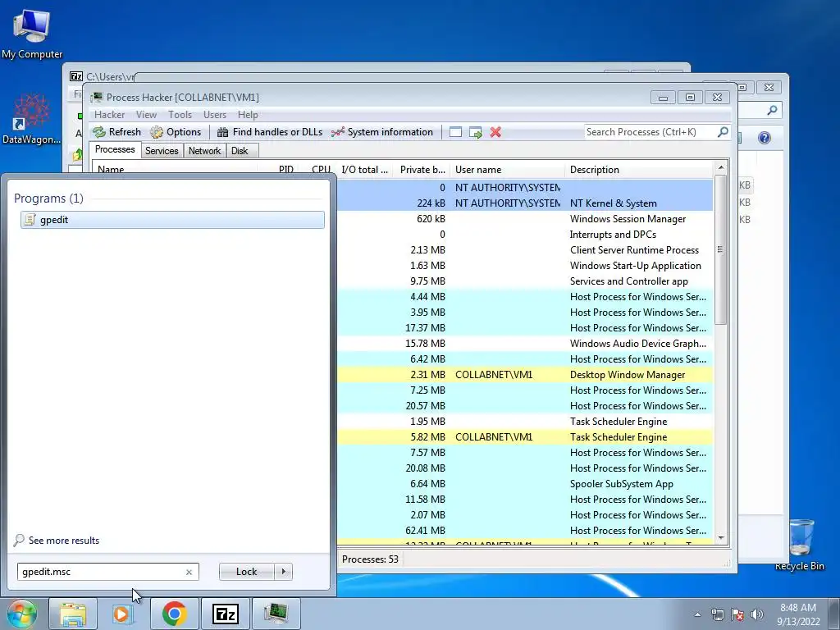Viewport: 840px width, 630px height.
Task: Click the find window icon in toolbar
Action: coord(455,132)
